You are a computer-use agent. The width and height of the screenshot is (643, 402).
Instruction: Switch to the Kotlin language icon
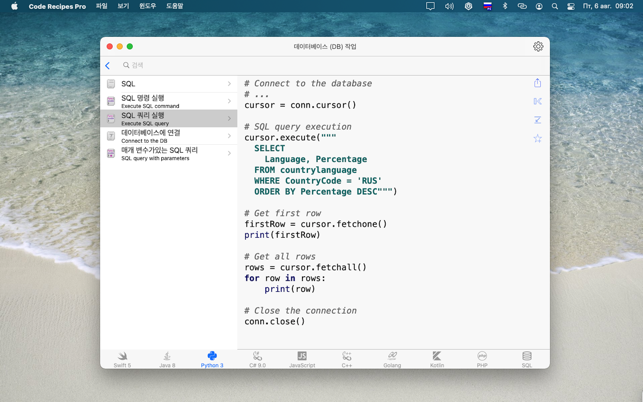point(437,359)
